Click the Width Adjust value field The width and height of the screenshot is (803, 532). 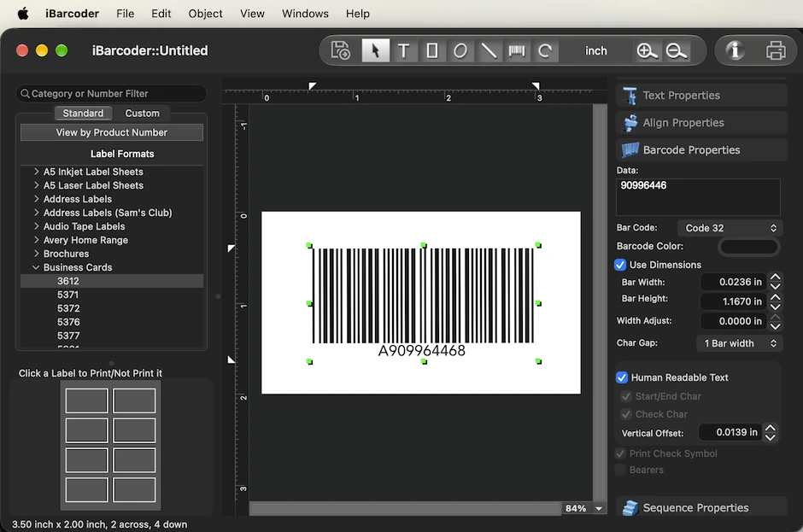pyautogui.click(x=734, y=321)
